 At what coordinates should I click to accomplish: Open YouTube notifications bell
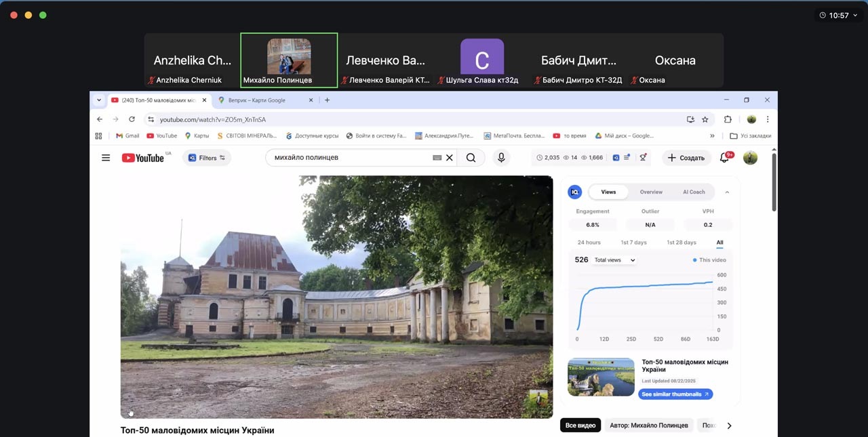click(x=724, y=158)
